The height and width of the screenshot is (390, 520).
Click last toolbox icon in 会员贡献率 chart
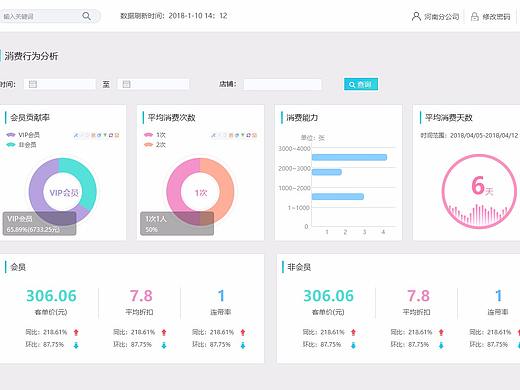[117, 135]
